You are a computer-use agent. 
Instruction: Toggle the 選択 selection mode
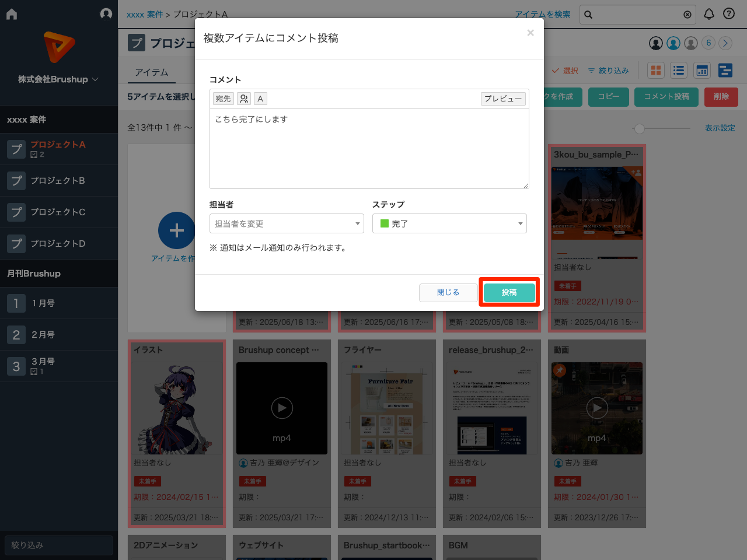pyautogui.click(x=565, y=71)
